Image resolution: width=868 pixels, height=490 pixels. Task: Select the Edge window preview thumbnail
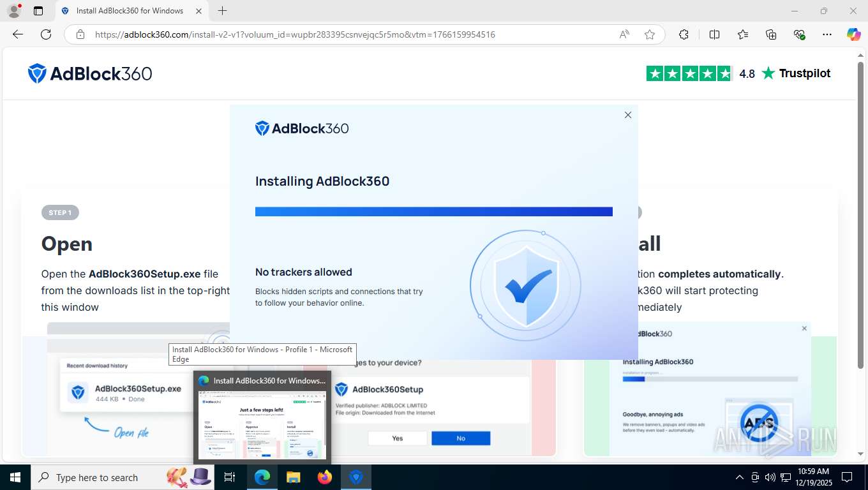click(262, 426)
